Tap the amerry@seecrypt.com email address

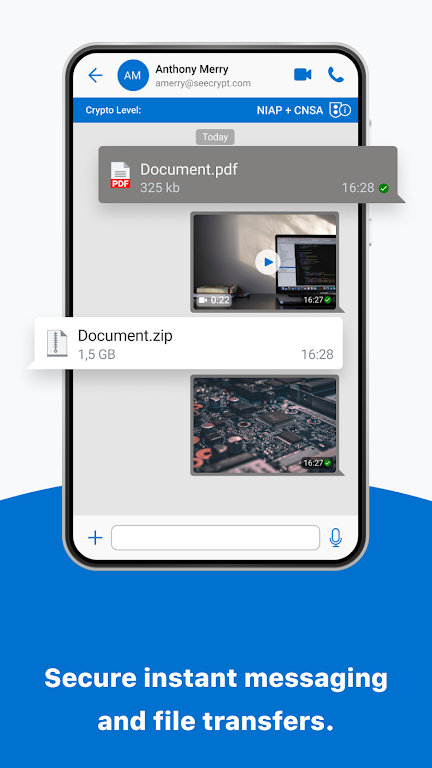[203, 83]
